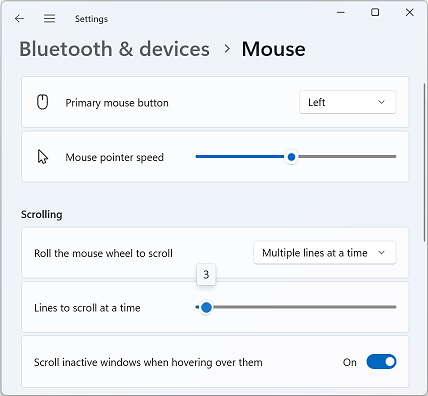Click the mouse icon beside Primary mouse button
The image size is (428, 396).
[x=42, y=102]
